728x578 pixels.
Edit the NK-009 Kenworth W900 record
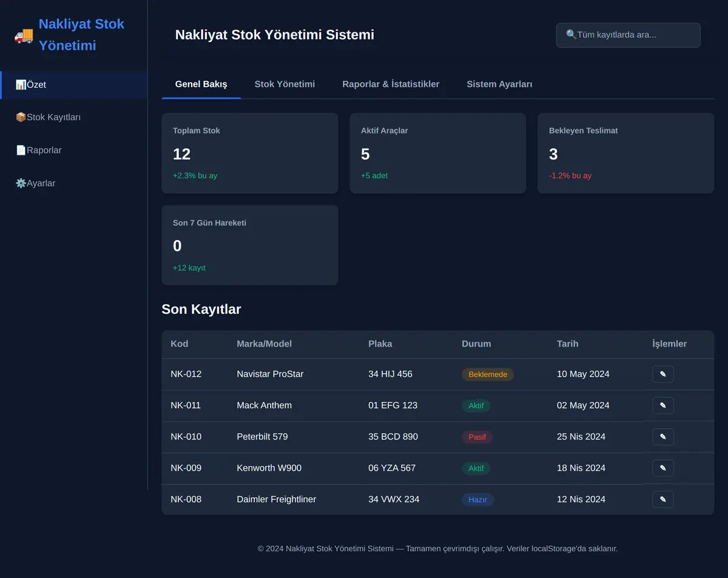coord(663,468)
